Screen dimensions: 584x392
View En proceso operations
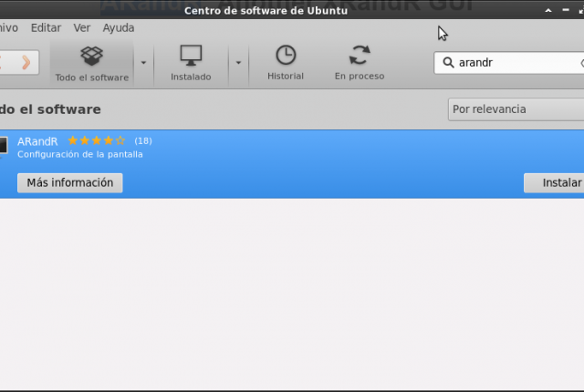point(360,63)
